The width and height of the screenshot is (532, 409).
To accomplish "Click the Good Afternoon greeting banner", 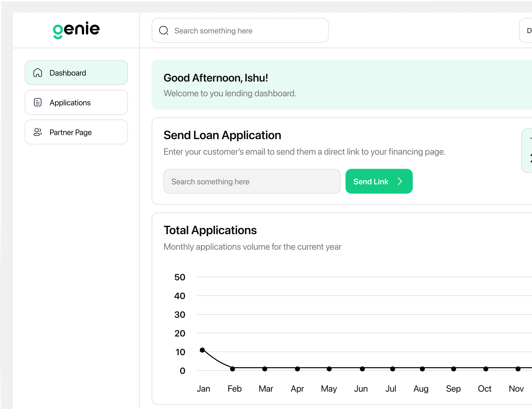I will point(334,85).
